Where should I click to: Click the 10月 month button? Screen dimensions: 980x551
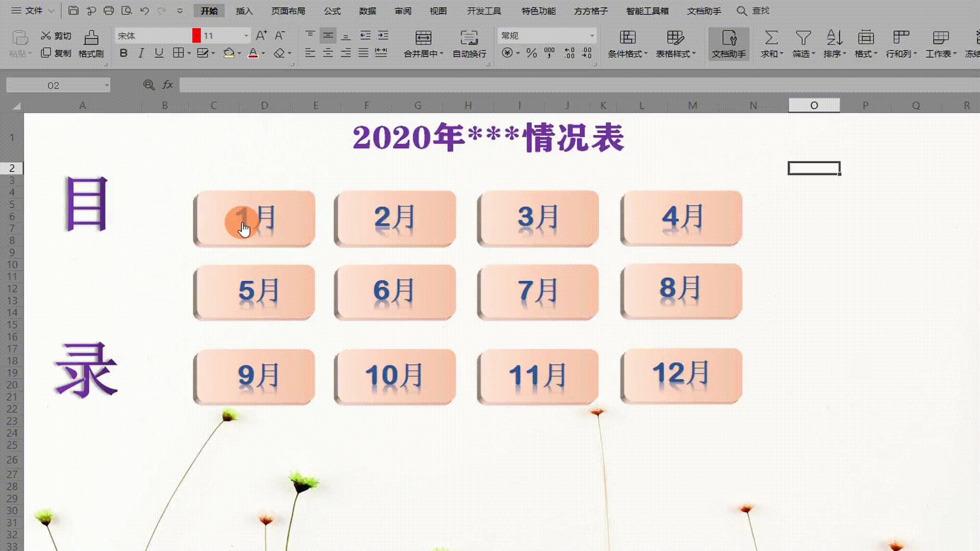tap(395, 377)
